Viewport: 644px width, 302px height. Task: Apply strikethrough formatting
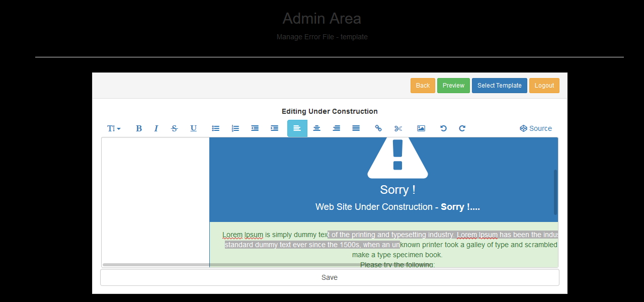(x=174, y=128)
